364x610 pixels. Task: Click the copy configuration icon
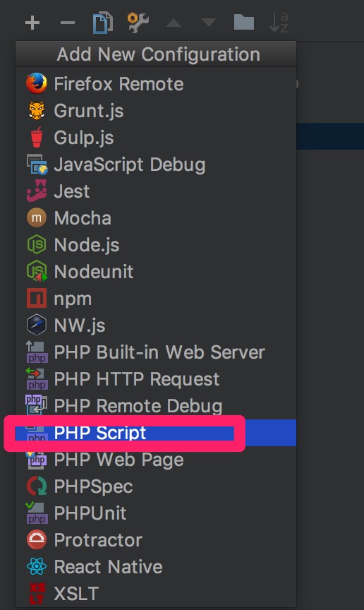pos(103,23)
